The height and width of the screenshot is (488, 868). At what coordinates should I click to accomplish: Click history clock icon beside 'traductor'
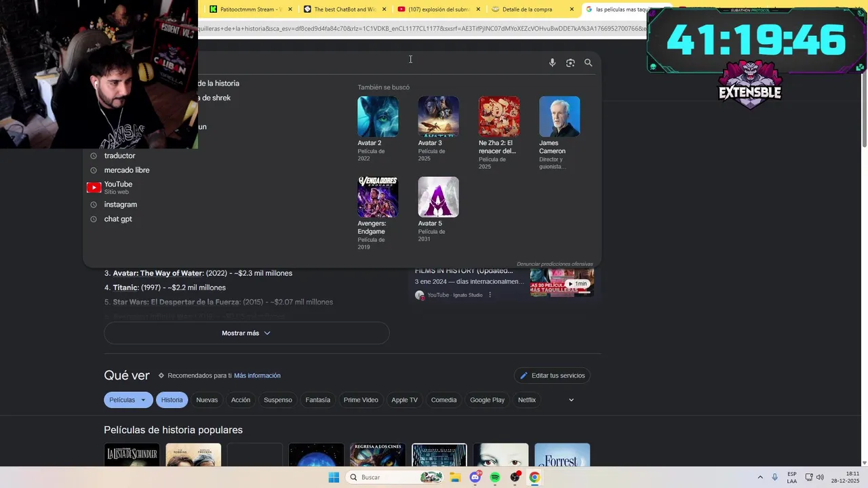[x=94, y=156]
